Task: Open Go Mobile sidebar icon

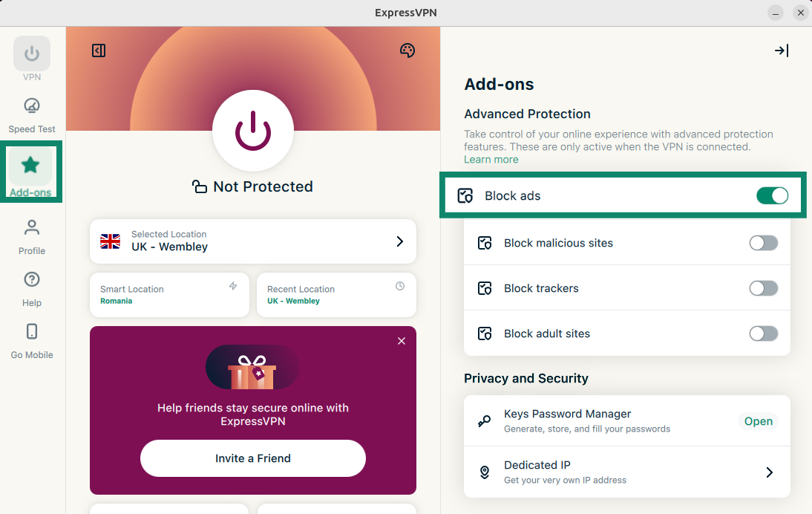Action: [x=32, y=332]
